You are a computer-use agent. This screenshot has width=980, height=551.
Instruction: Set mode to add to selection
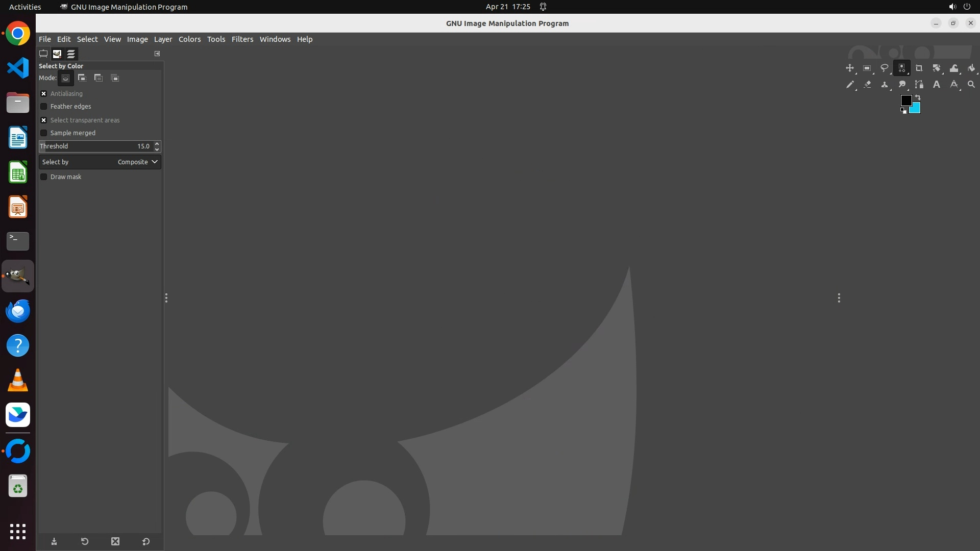point(82,78)
